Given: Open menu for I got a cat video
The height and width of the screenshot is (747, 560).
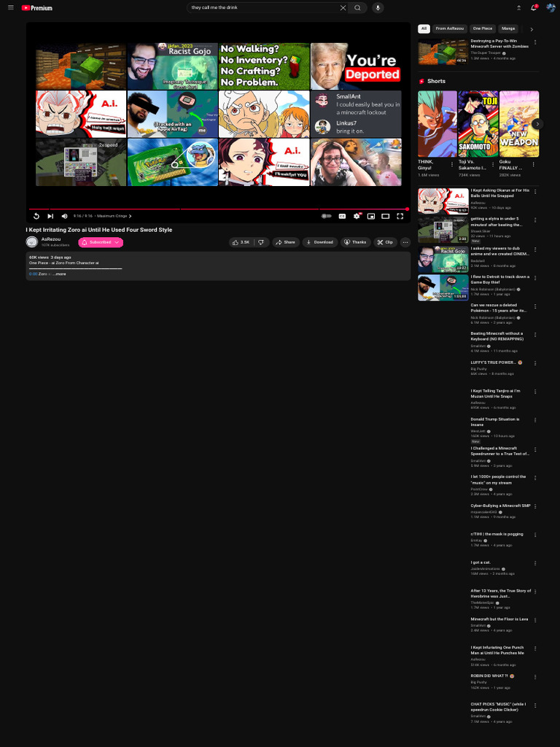Looking at the screenshot, I should 535,563.
